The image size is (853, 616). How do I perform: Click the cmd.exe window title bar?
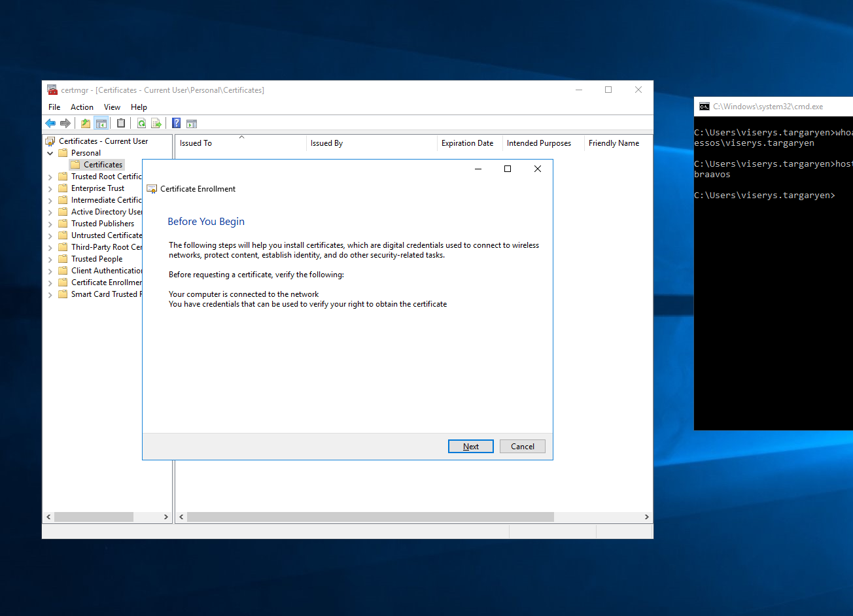pyautogui.click(x=773, y=106)
